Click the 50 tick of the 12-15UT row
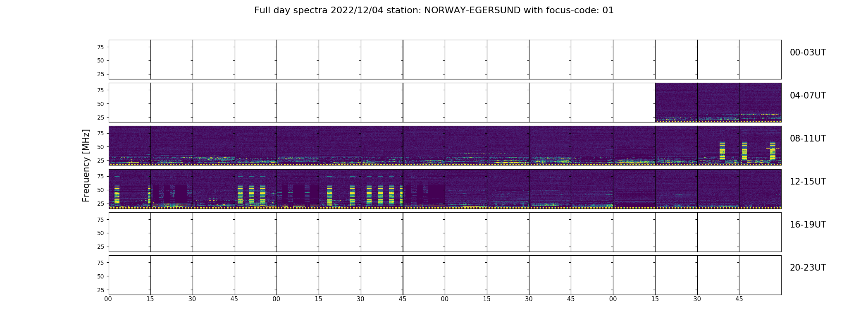The image size is (868, 331). point(100,190)
